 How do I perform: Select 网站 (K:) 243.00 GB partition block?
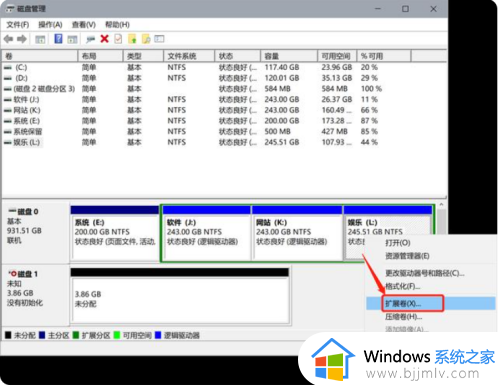(x=297, y=233)
